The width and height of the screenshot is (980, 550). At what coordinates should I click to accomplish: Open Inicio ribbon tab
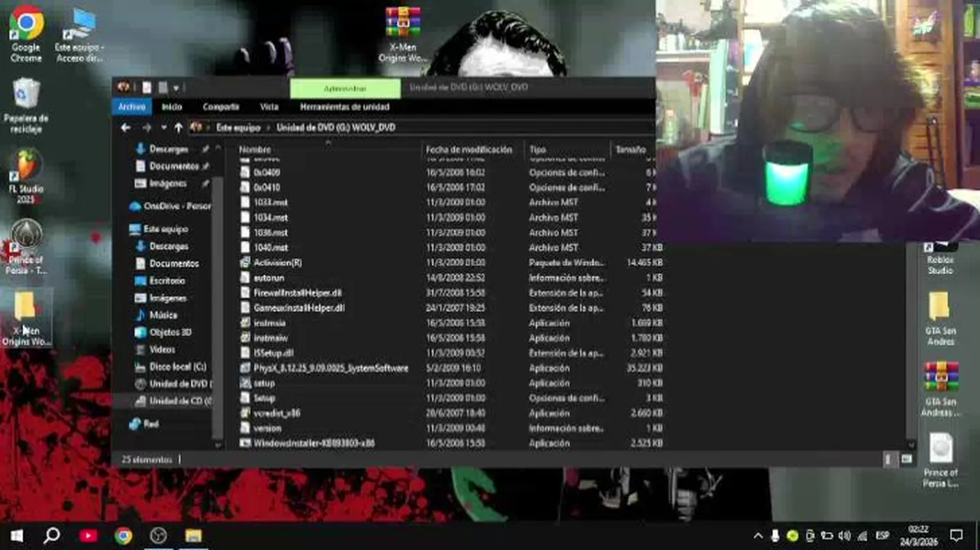(x=172, y=107)
